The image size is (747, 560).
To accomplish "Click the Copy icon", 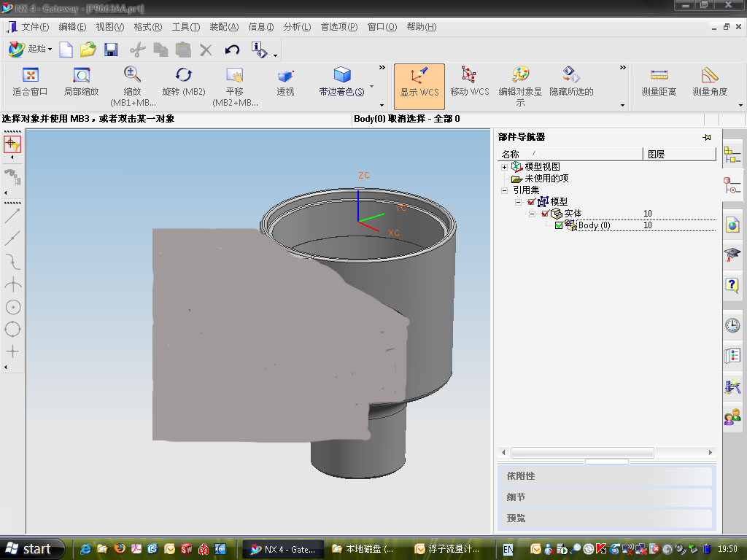I will (160, 50).
